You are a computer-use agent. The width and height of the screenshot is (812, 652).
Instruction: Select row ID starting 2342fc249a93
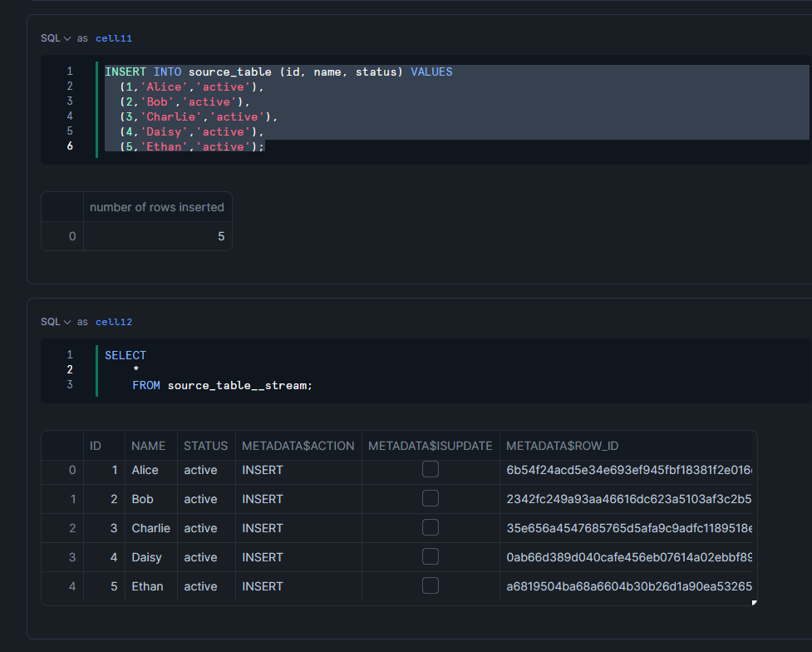(x=626, y=499)
